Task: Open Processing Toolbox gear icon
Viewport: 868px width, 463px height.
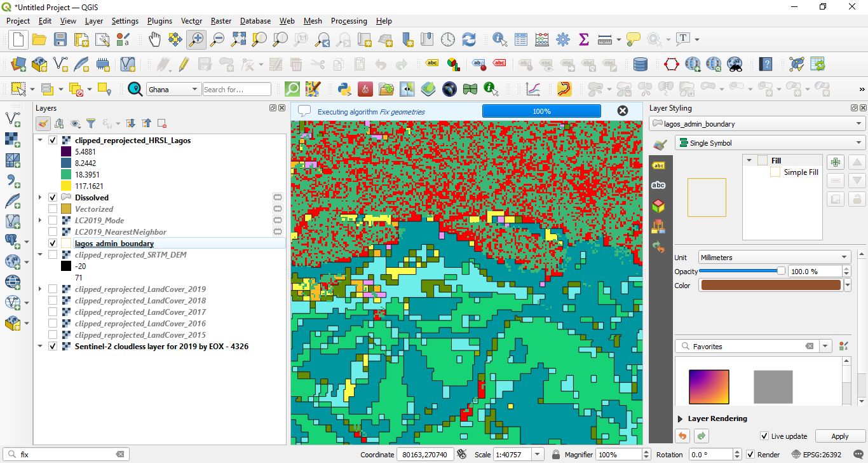Action: pos(563,39)
